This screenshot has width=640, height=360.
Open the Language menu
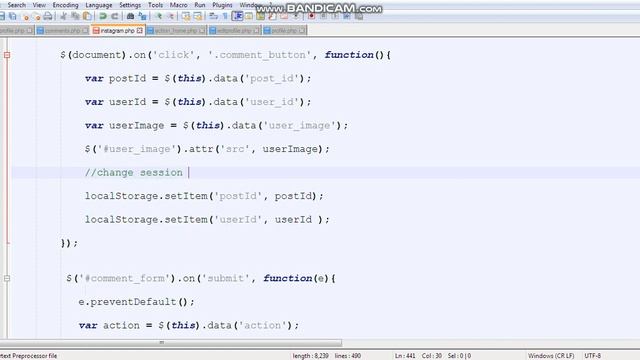(99, 5)
